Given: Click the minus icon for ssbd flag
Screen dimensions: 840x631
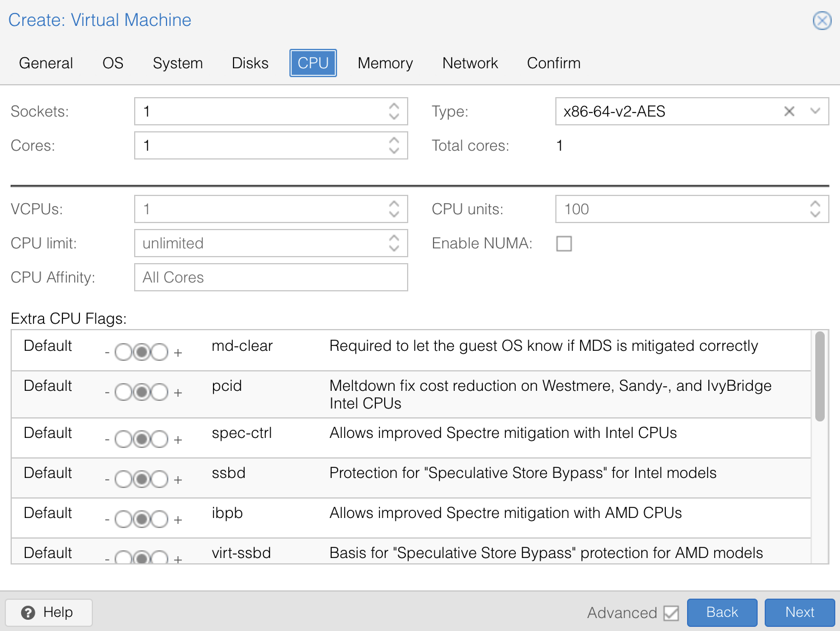Looking at the screenshot, I should click(107, 480).
